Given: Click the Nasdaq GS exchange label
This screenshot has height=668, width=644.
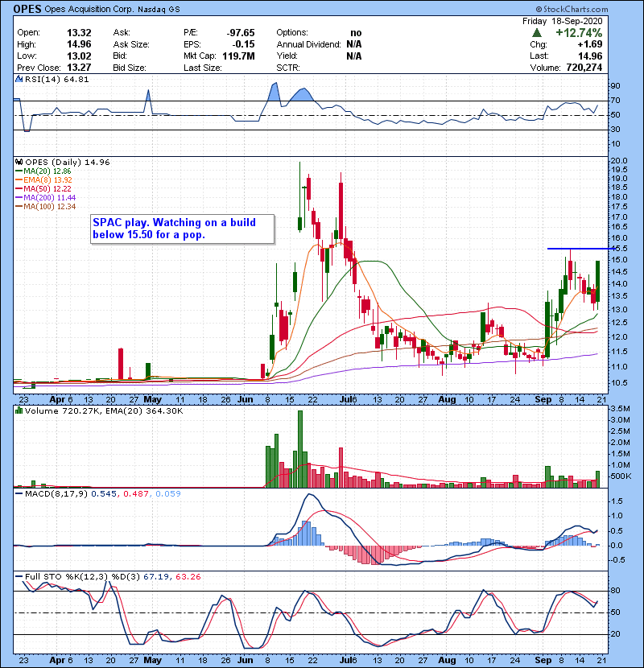Looking at the screenshot, I should coord(159,10).
